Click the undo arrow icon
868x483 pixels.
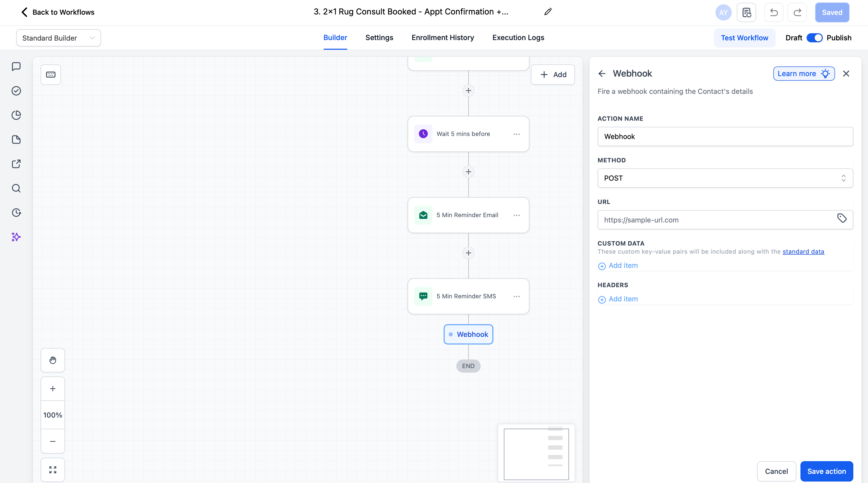coord(774,12)
